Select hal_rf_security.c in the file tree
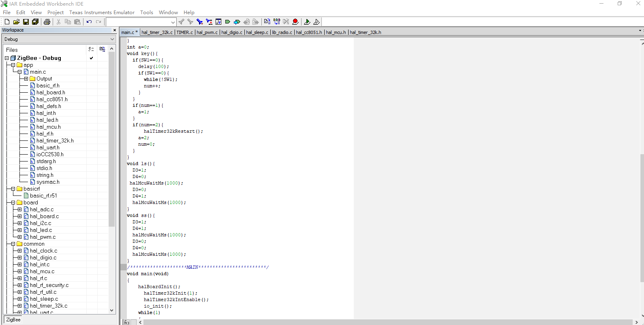Viewport: 644px width, 325px height. 49,285
